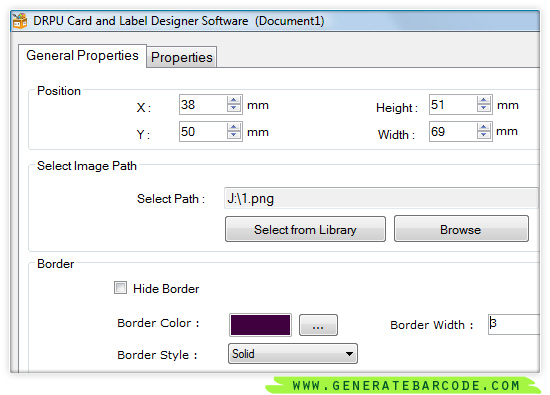Decrease the X position value
Image resolution: width=550 pixels, height=395 pixels.
(x=234, y=108)
